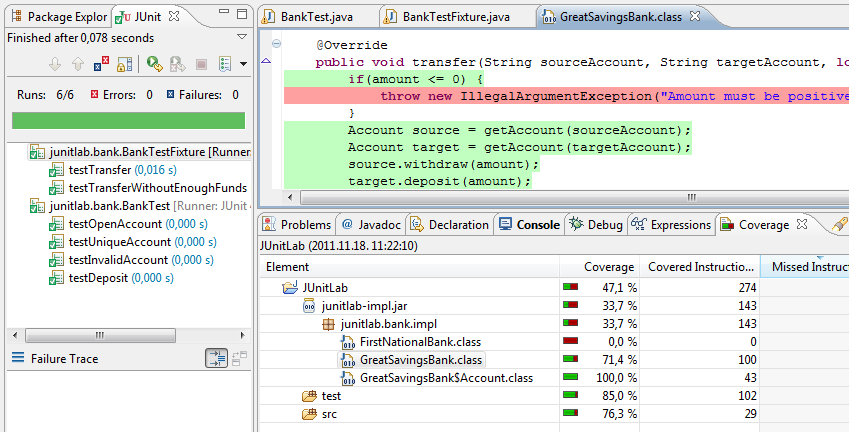The width and height of the screenshot is (849, 432).
Task: Click the red Errors counter icon
Action: 95,95
